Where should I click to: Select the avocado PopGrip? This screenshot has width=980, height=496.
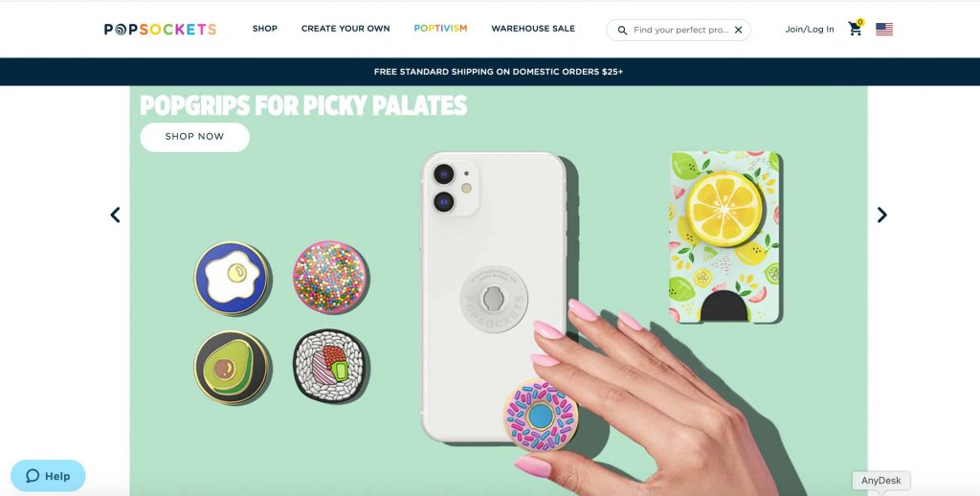[x=232, y=367]
